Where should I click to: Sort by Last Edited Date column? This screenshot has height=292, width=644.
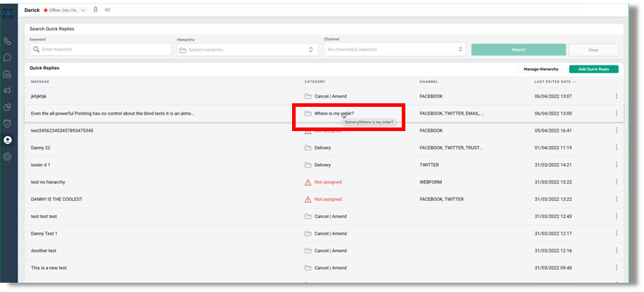coord(555,82)
